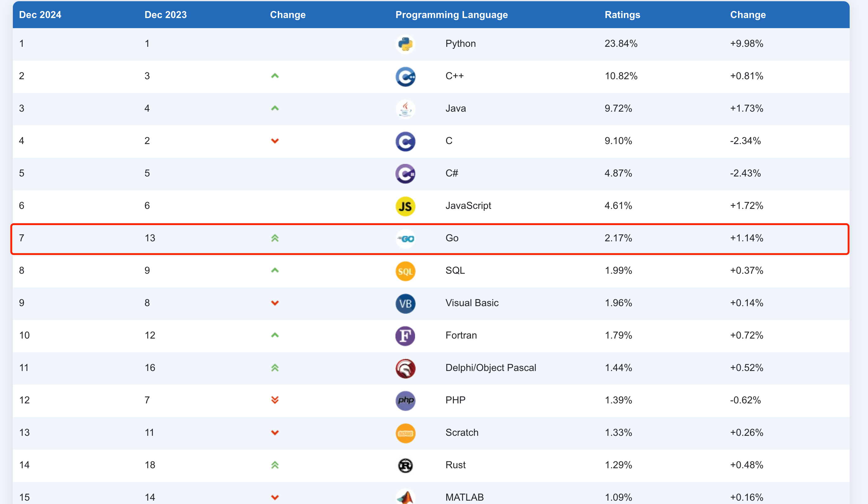Click the double down arrow for PHP
The width and height of the screenshot is (868, 504).
[275, 400]
